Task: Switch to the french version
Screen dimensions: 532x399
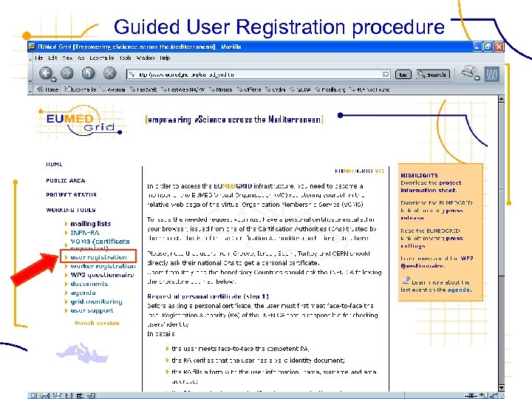Action: tap(97, 323)
